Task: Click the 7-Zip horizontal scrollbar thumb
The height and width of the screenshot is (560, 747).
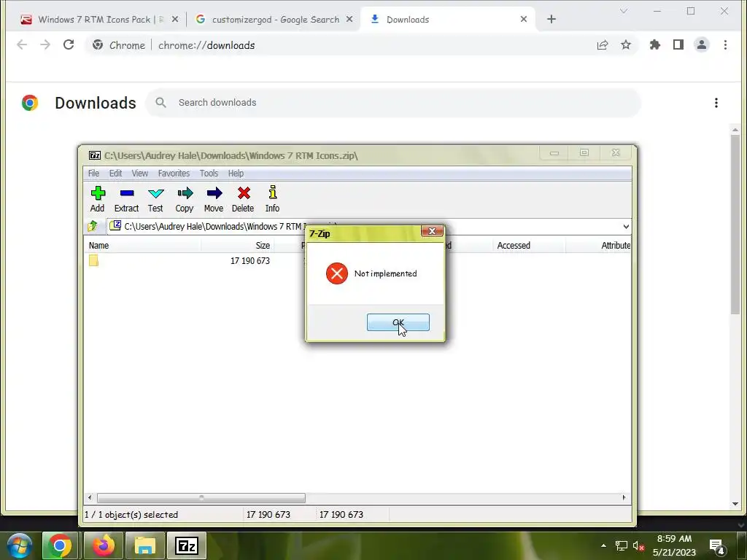Action: 201,497
